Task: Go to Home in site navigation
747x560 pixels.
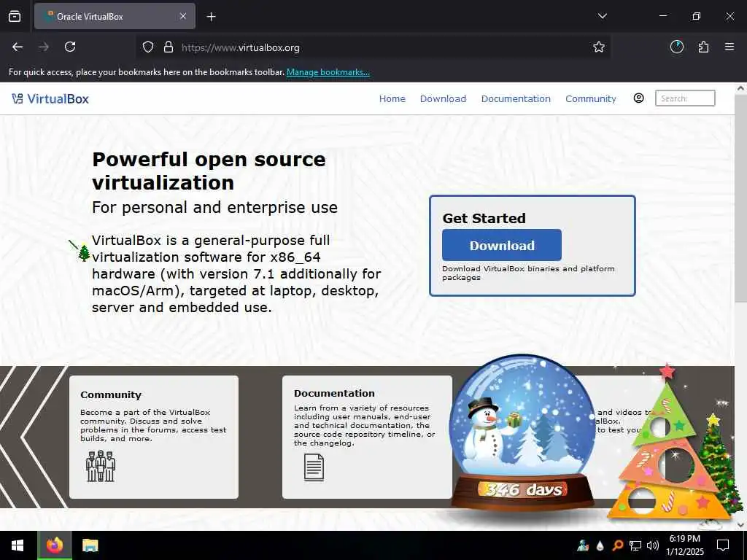Action: point(392,99)
